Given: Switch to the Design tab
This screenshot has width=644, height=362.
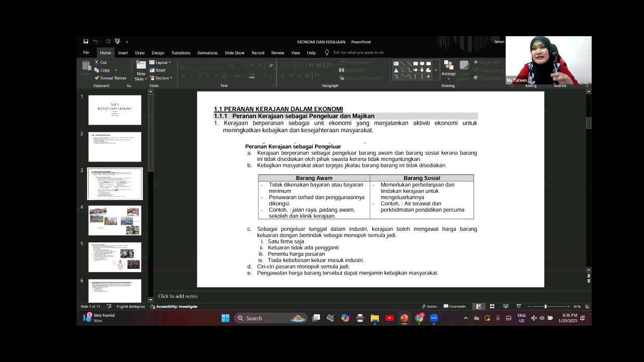Looking at the screenshot, I should [x=158, y=52].
